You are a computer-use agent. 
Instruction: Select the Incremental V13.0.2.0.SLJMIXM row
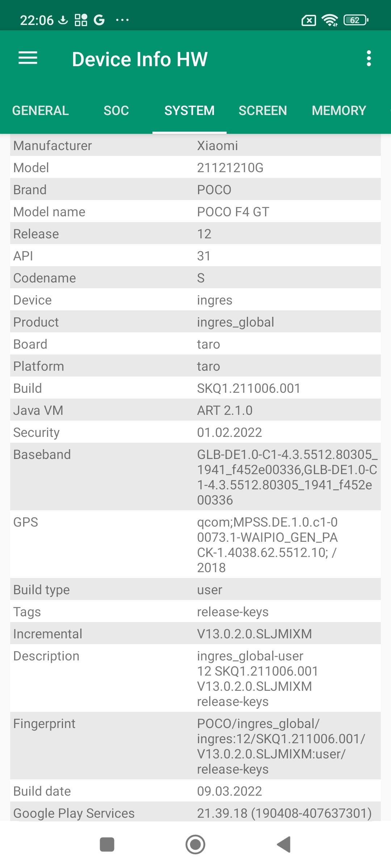[195, 634]
